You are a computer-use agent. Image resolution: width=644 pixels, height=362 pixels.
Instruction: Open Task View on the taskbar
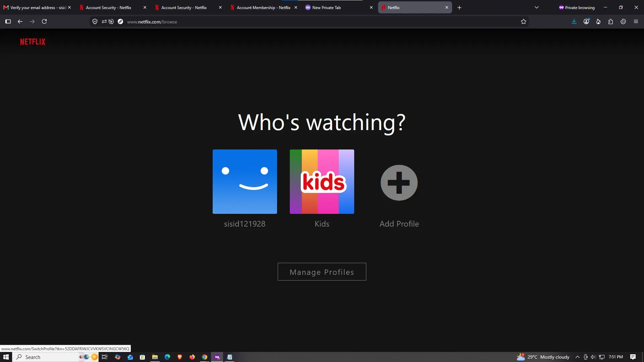[x=105, y=357]
